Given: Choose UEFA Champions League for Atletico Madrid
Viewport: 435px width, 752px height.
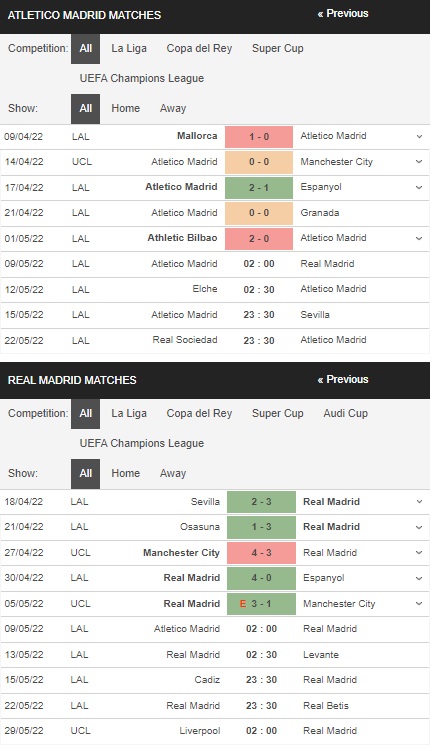Looking at the screenshot, I should tap(141, 78).
